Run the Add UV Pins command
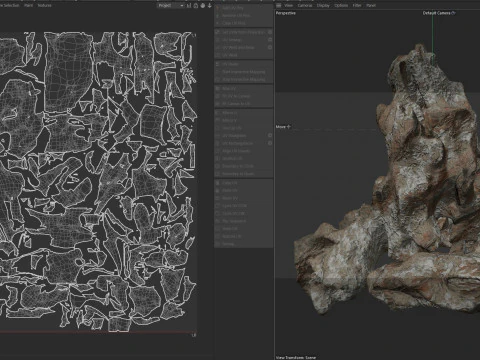The image size is (480, 360). click(243, 8)
